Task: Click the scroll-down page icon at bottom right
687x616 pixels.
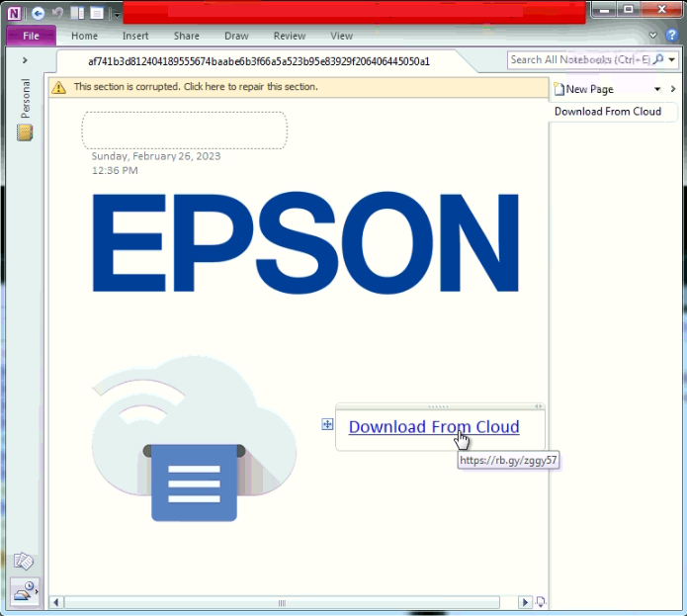Action: 541,602
